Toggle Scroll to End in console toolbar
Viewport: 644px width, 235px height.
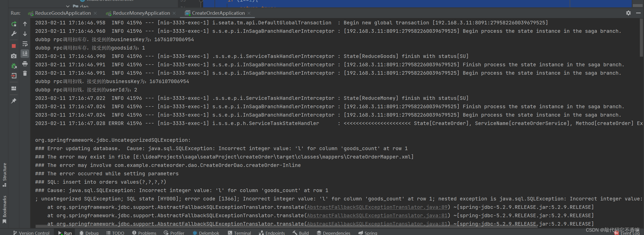25,53
